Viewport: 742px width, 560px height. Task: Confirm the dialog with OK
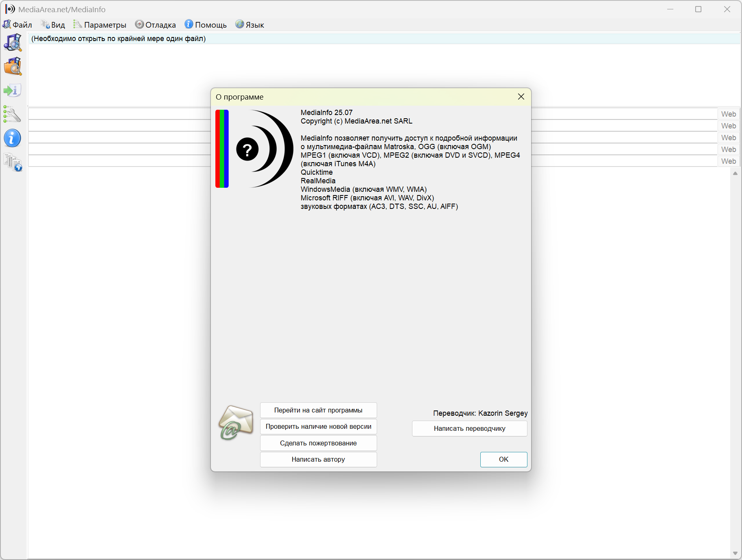pyautogui.click(x=503, y=459)
